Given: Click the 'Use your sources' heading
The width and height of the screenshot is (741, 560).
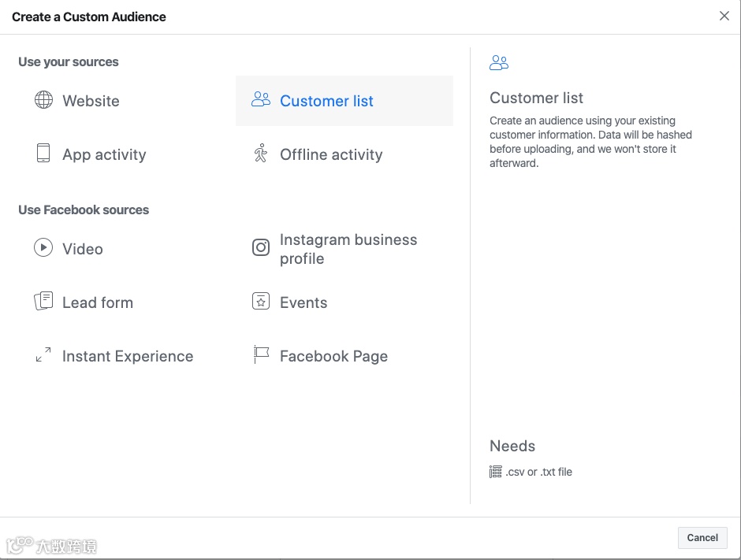Looking at the screenshot, I should [69, 62].
